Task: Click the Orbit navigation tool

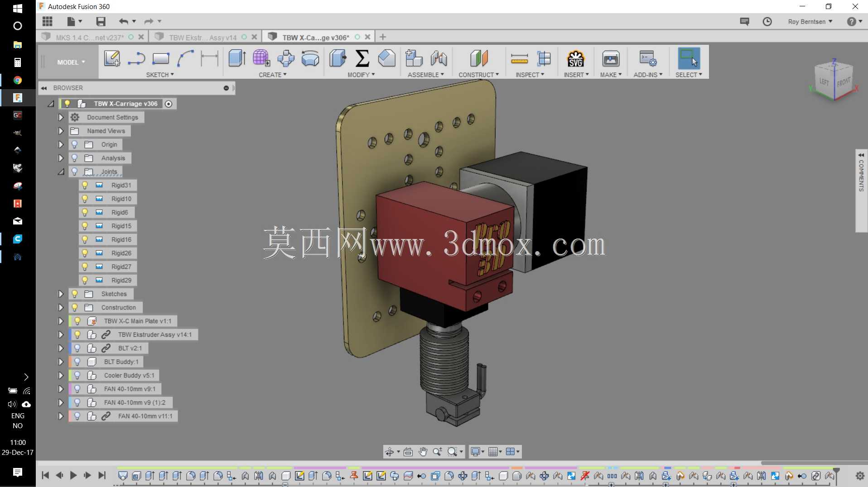Action: (389, 451)
